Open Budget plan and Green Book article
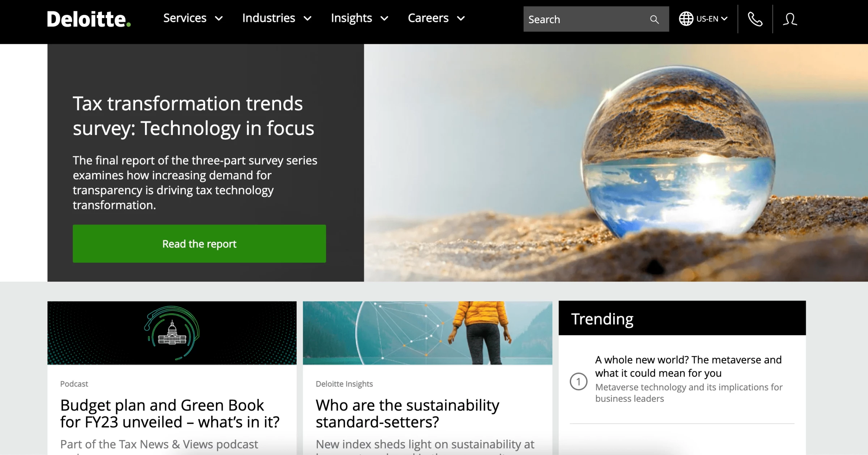The height and width of the screenshot is (455, 868). [170, 413]
